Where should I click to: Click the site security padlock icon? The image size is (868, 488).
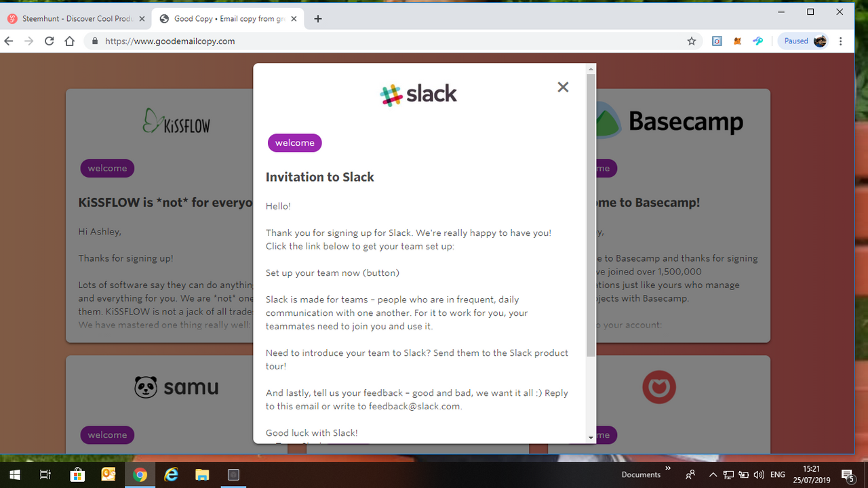coord(94,41)
